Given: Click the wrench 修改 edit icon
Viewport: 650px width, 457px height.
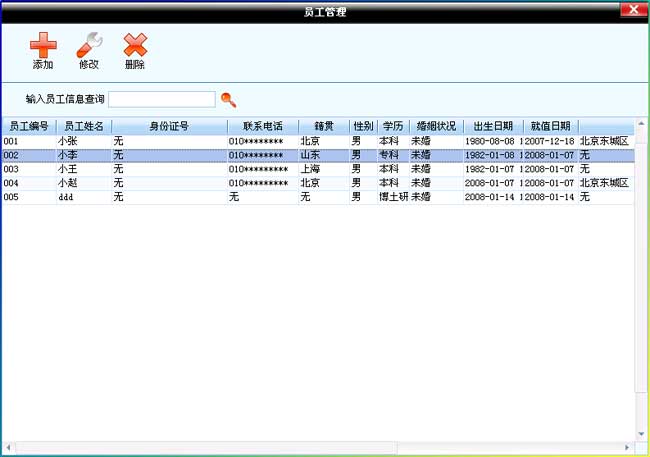Looking at the screenshot, I should (x=89, y=45).
